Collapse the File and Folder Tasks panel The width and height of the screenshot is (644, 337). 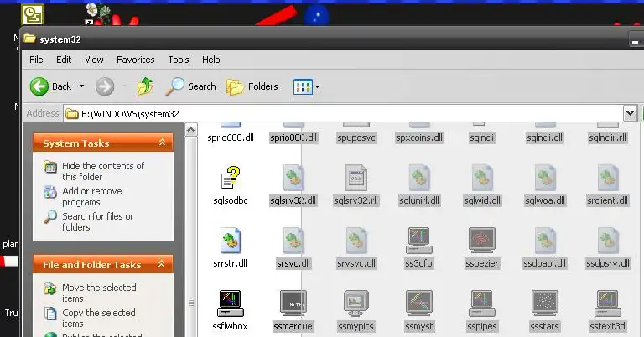[162, 264]
